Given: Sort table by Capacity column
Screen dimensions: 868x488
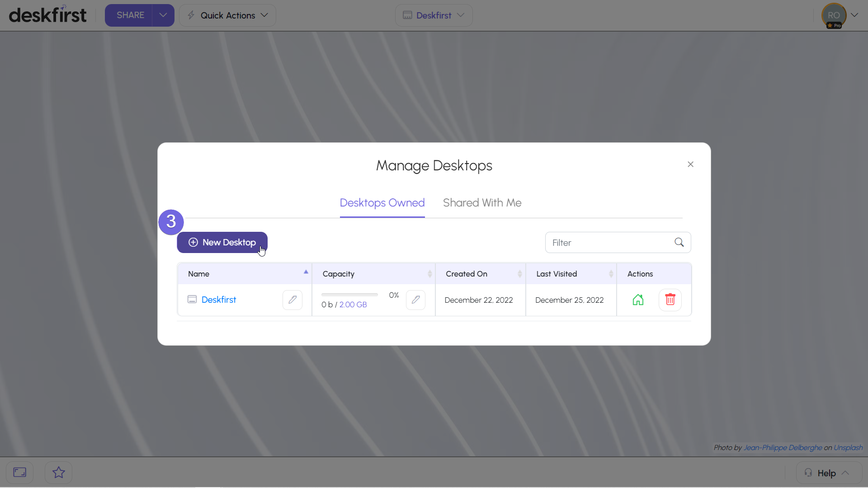Looking at the screenshot, I should 373,274.
